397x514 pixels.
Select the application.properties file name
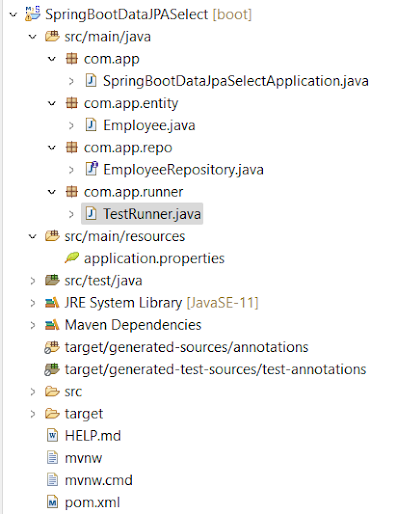coord(154,259)
